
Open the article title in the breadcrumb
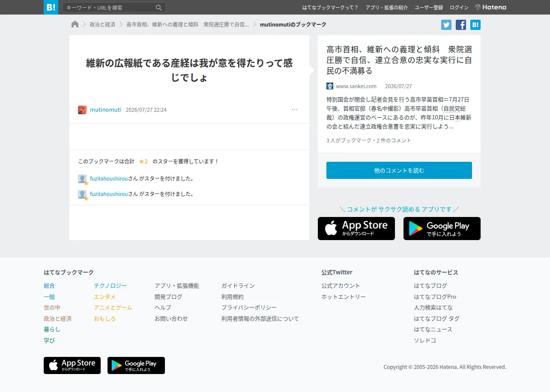tap(188, 25)
